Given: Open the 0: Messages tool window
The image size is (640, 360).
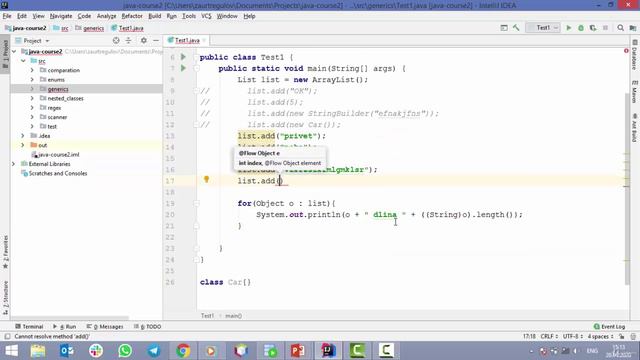Looking at the screenshot, I should 105,327.
